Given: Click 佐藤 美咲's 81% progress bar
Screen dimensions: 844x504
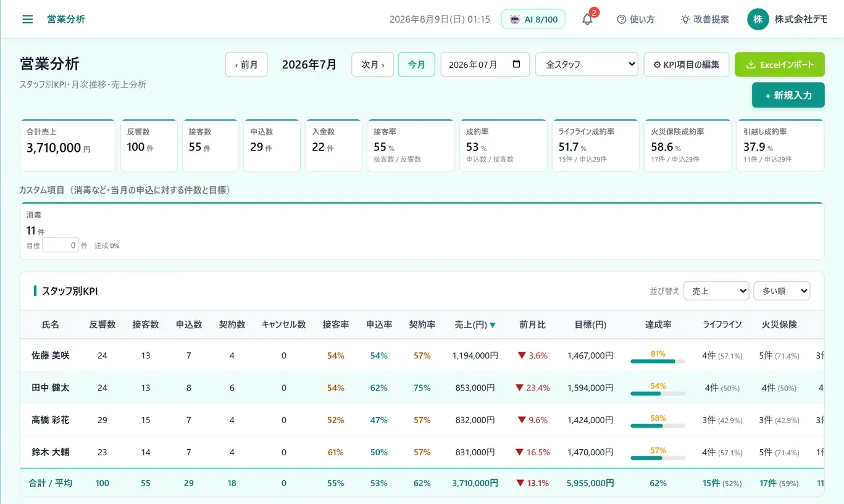Looking at the screenshot, I should coord(658,361).
